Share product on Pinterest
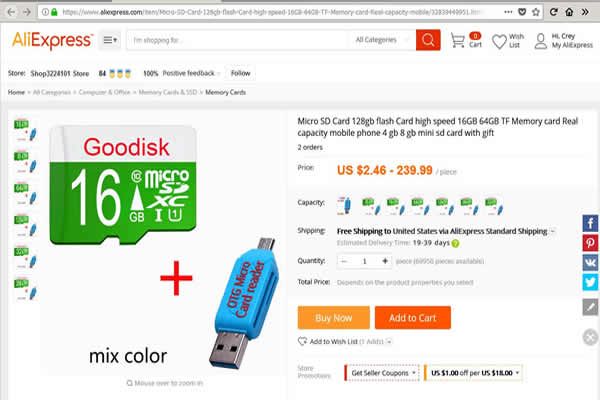The height and width of the screenshot is (400, 600). tap(590, 243)
